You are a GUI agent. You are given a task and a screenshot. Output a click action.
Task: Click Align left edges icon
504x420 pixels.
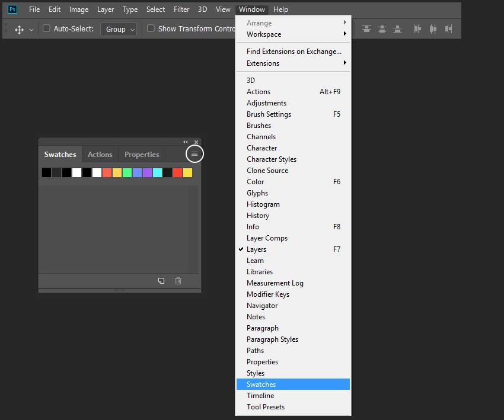tap(417, 29)
